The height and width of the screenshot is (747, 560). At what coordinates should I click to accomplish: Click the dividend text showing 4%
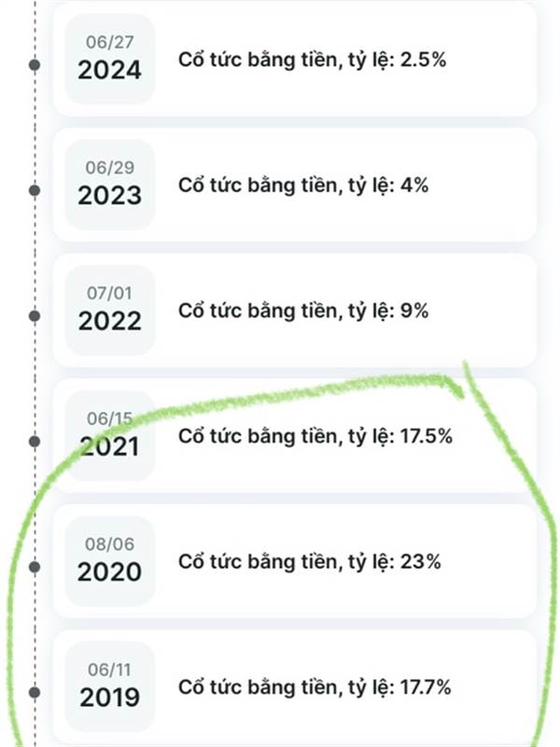[302, 185]
